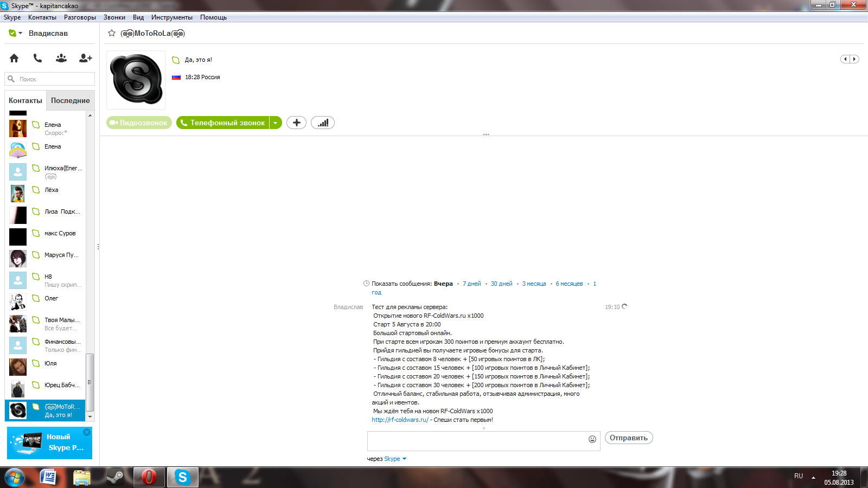
Task: Check call quality signal bars icon
Action: tap(323, 123)
